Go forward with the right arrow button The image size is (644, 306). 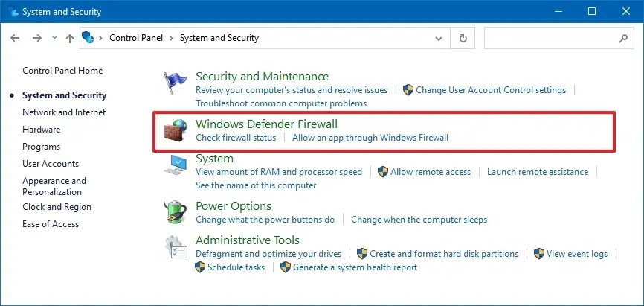(x=37, y=38)
